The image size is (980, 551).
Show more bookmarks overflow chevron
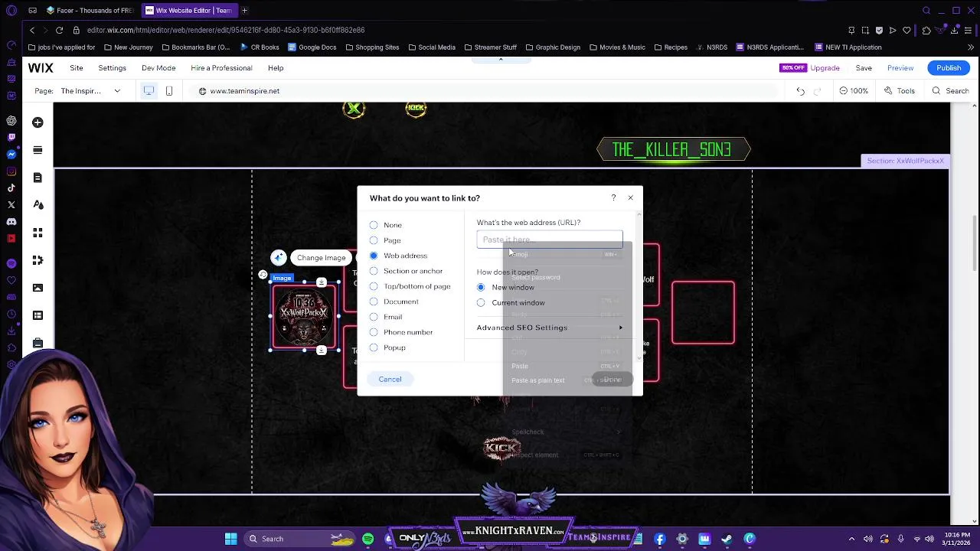(x=971, y=47)
